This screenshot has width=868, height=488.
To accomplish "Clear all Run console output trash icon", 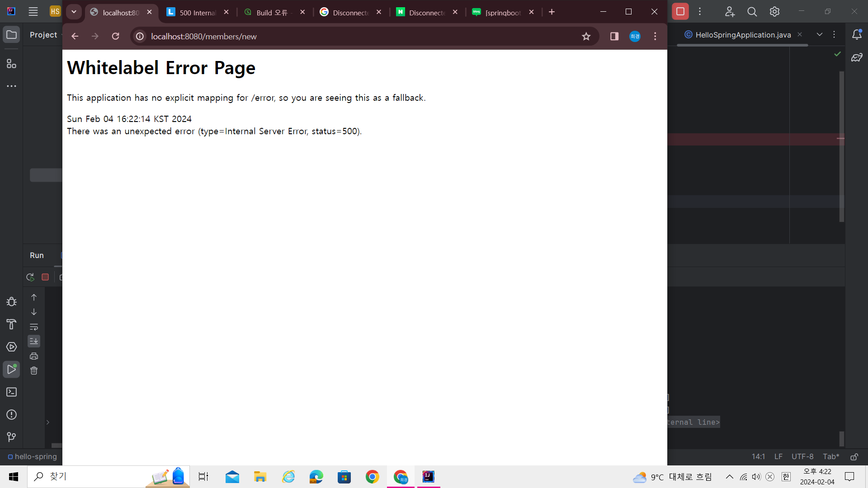I will tap(34, 371).
